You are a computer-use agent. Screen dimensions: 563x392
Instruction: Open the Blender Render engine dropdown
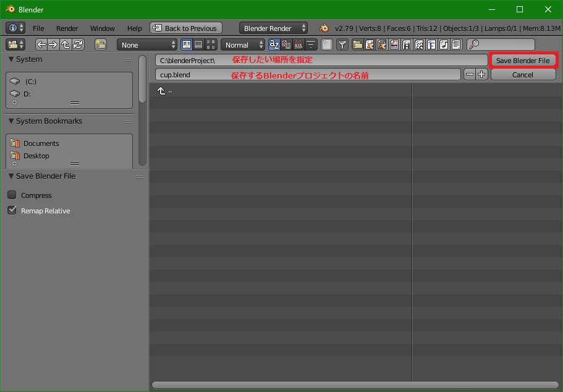[x=273, y=28]
